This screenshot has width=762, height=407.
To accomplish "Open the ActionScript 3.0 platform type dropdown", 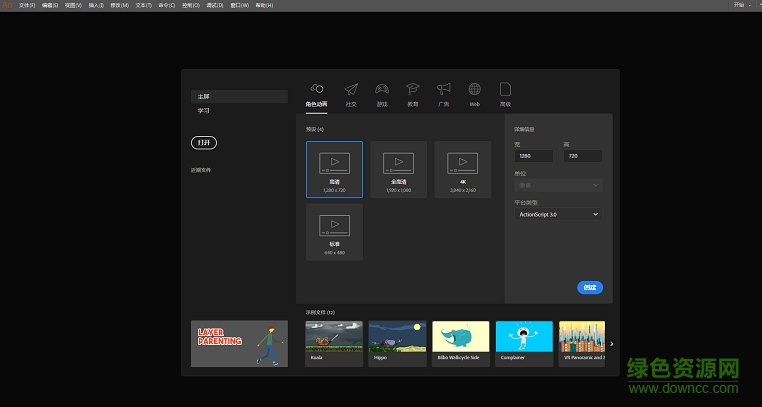I will pos(558,214).
